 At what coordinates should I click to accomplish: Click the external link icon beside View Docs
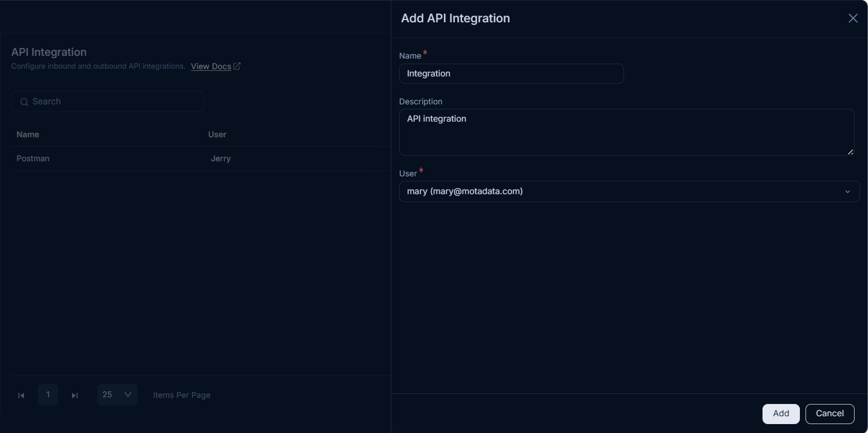(237, 66)
